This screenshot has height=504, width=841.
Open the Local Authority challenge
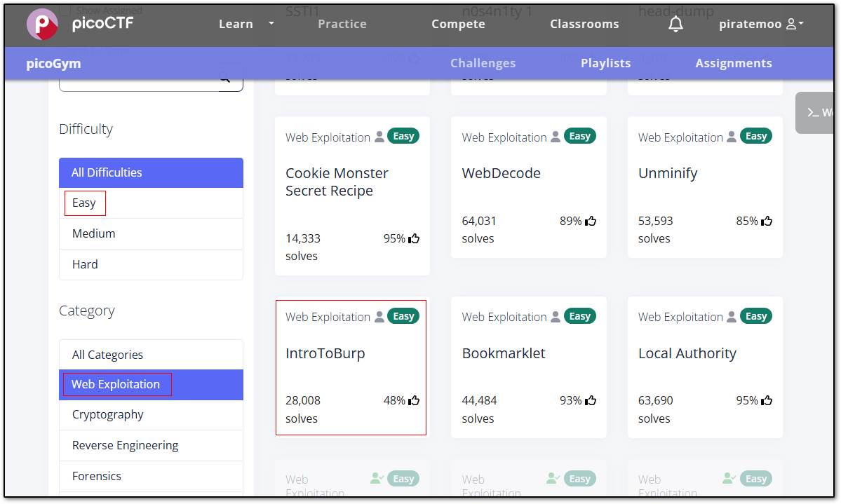pyautogui.click(x=687, y=353)
